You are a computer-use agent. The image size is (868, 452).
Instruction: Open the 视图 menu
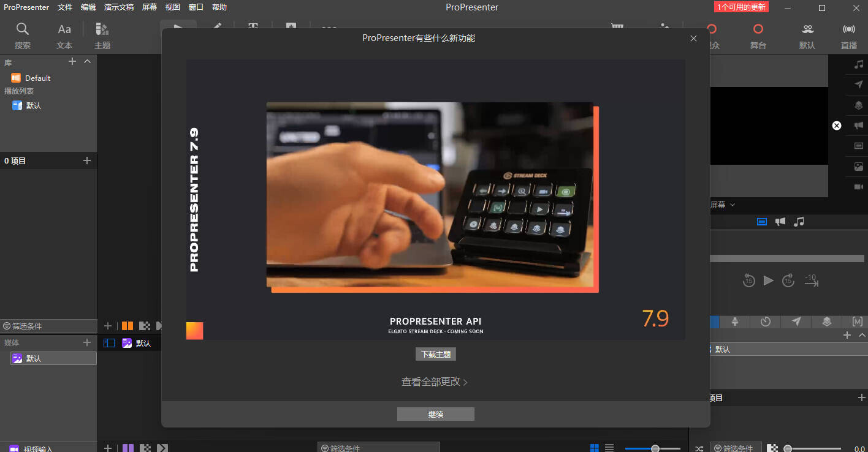tap(173, 7)
